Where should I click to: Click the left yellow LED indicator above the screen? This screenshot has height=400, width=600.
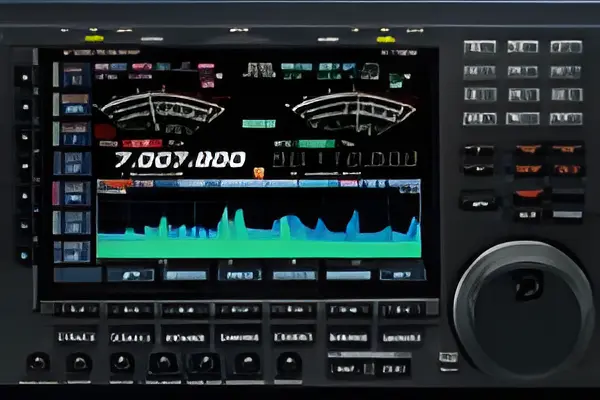pos(94,38)
